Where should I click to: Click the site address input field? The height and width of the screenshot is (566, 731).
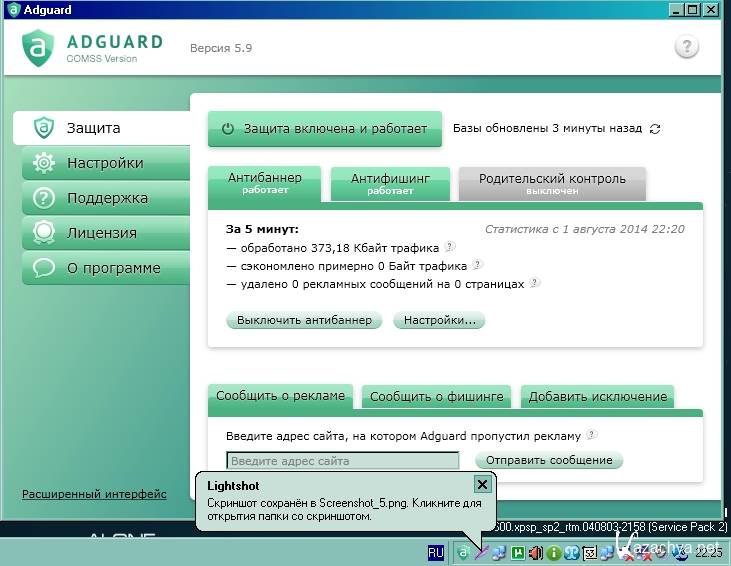click(x=342, y=461)
